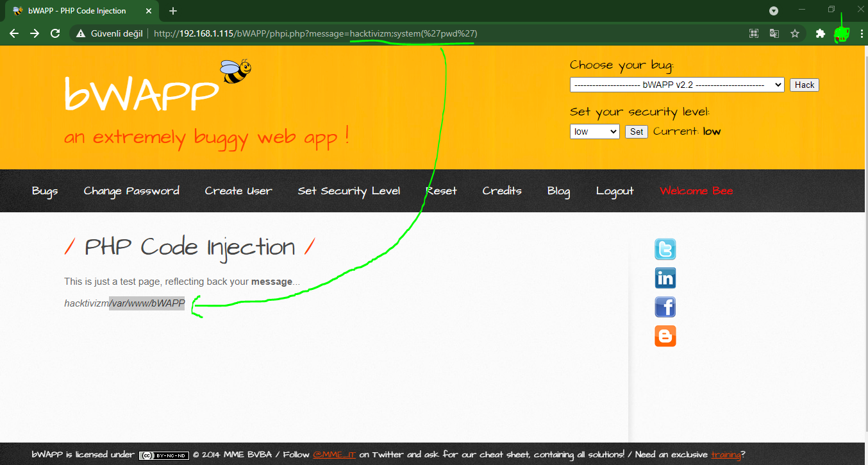Click the 'This is just a test page' sentence

(x=182, y=282)
